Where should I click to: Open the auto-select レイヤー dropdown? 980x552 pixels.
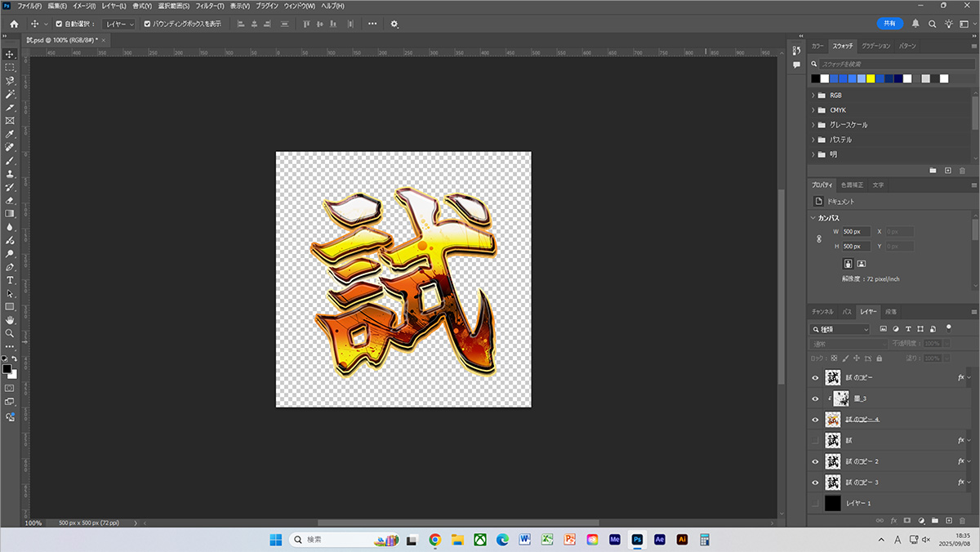point(120,24)
